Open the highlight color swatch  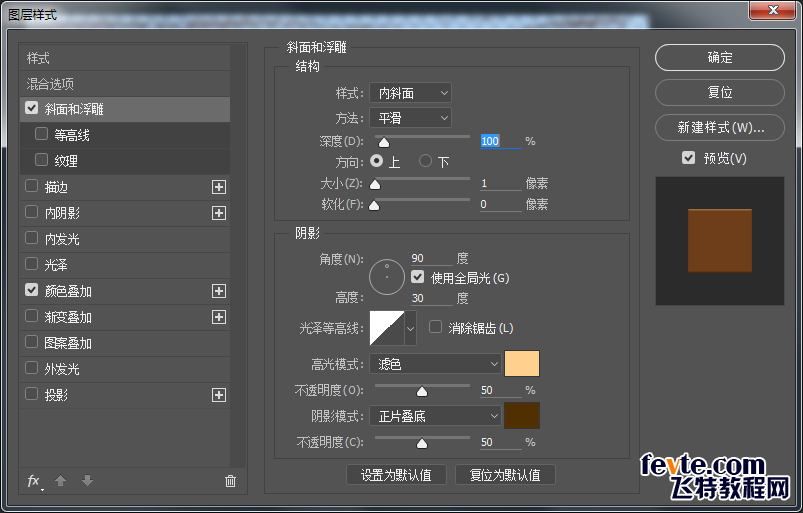522,364
